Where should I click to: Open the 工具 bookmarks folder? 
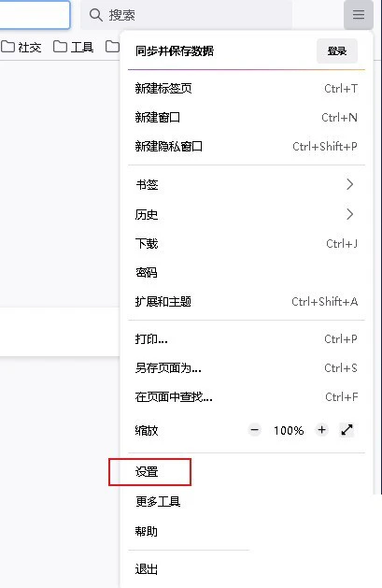[x=74, y=47]
